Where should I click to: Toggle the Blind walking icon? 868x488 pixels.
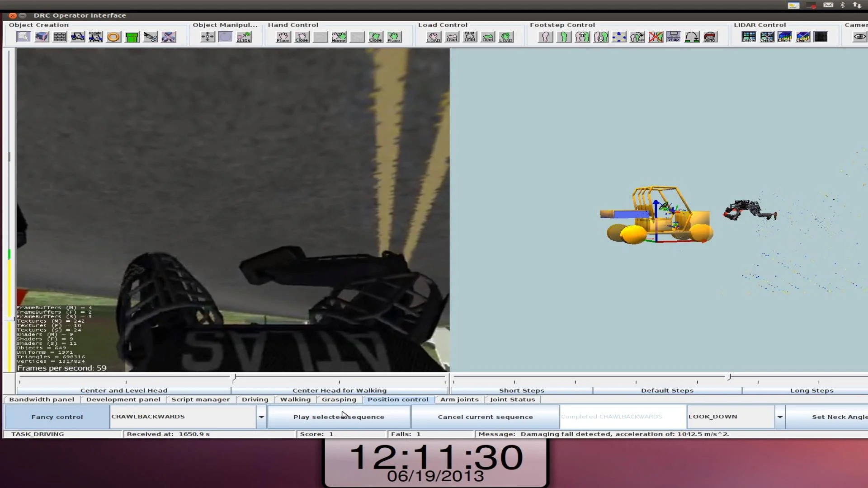click(x=710, y=37)
